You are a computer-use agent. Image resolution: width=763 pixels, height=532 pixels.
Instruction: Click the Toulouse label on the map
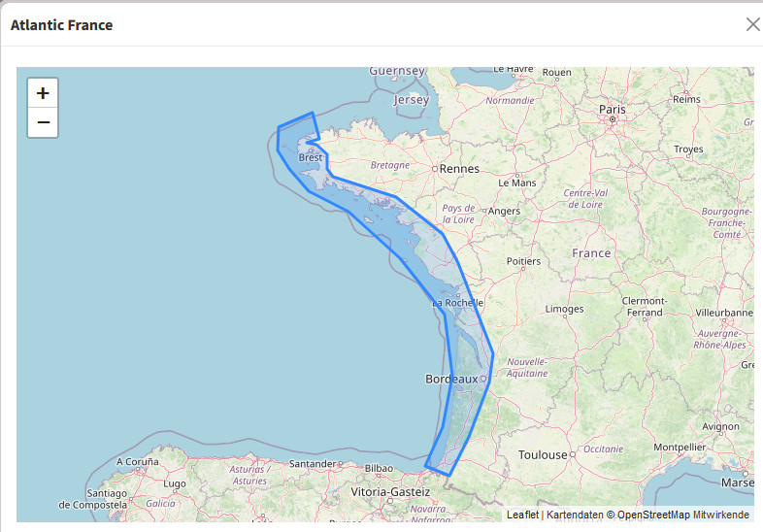542,454
